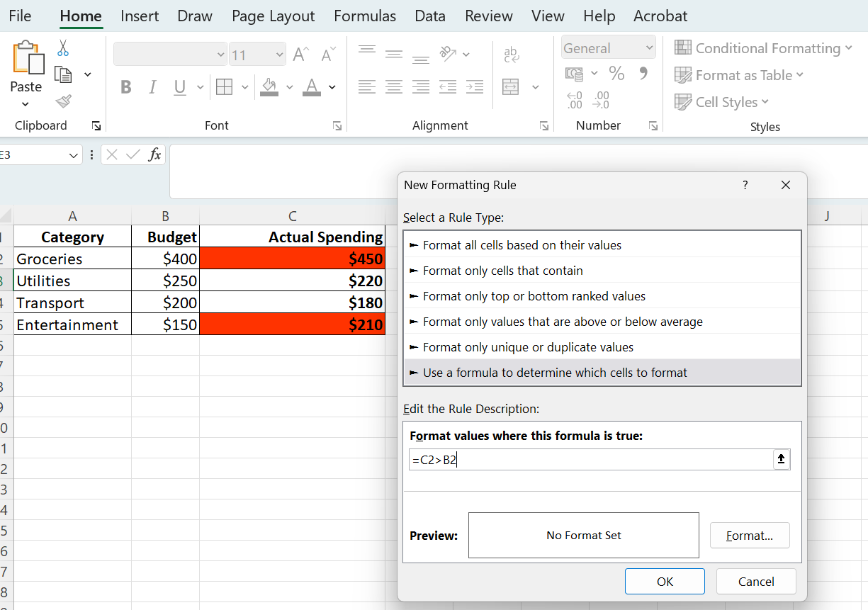Click the Paste clipboard icon
The image size is (868, 610).
[x=27, y=57]
